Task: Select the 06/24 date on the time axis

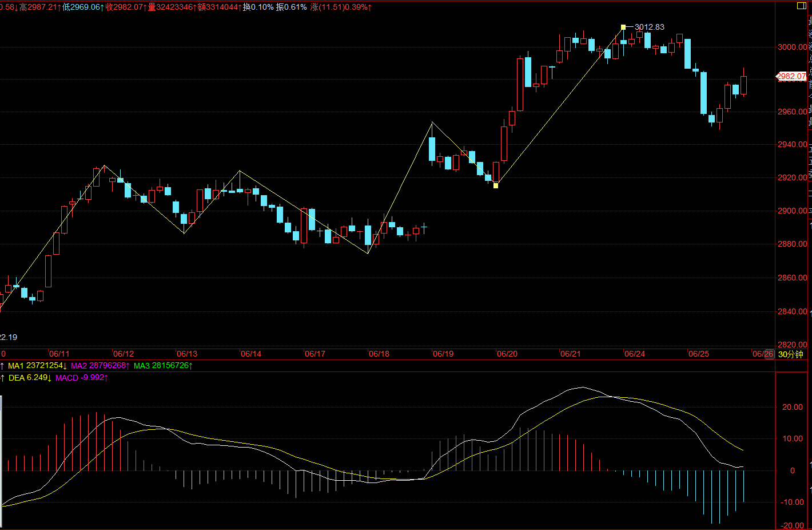Action: pyautogui.click(x=635, y=354)
